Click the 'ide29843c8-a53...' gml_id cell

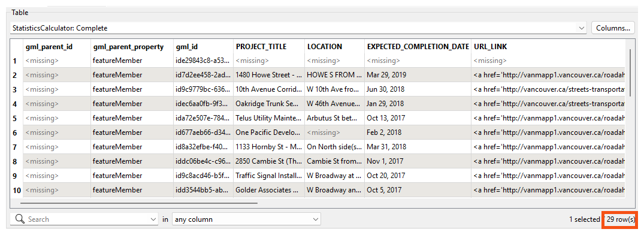(x=203, y=61)
